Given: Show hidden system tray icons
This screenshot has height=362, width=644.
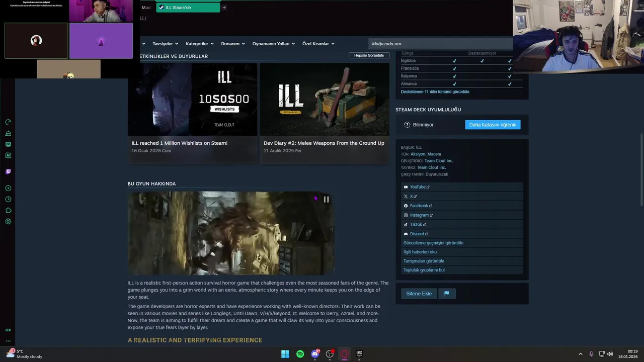Looking at the screenshot, I should tap(580, 354).
